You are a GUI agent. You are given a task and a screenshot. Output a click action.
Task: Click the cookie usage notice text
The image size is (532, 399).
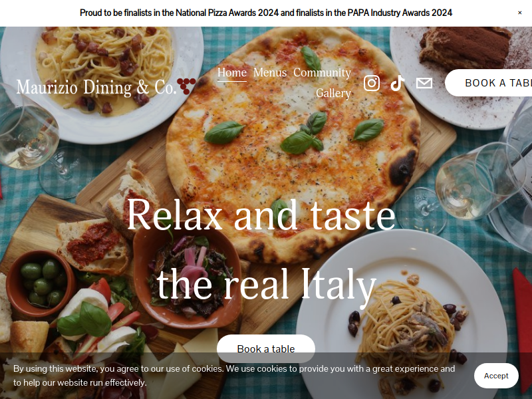tap(234, 376)
